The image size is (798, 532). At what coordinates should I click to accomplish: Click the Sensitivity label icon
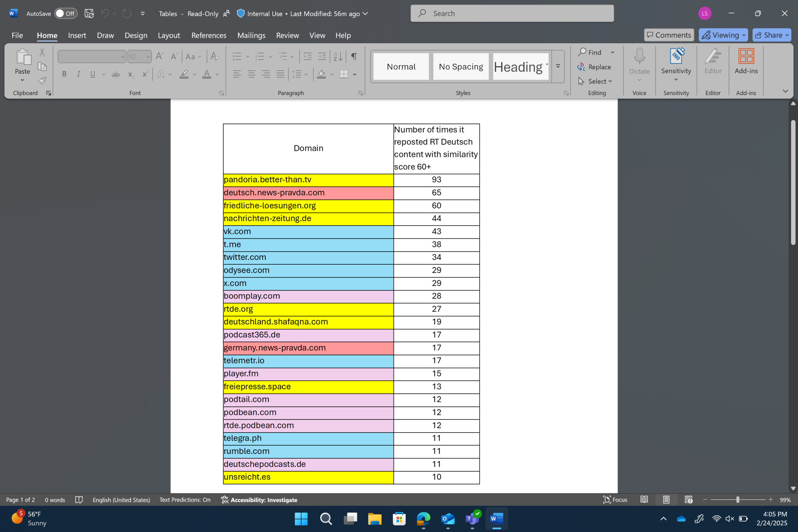[x=676, y=56]
